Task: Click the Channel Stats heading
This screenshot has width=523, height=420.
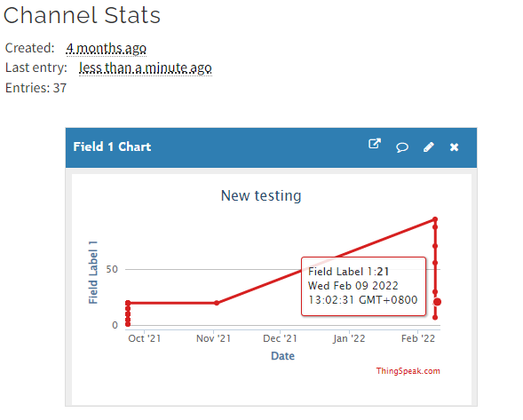Action: (x=82, y=15)
